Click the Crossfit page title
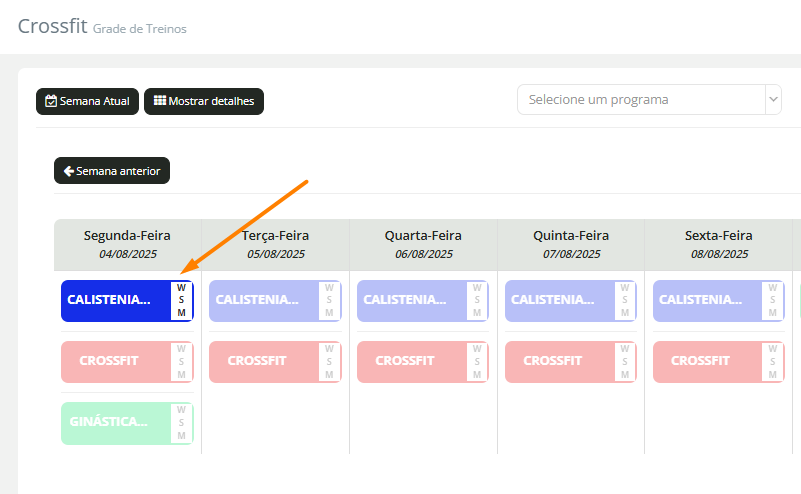Viewport: 801px width, 494px height. (53, 26)
